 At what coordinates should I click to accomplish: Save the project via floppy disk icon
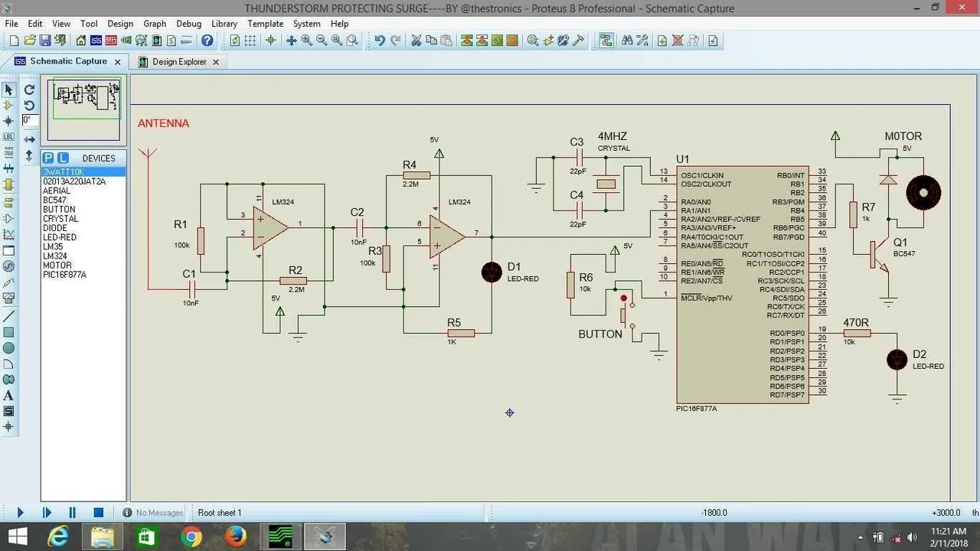45,40
